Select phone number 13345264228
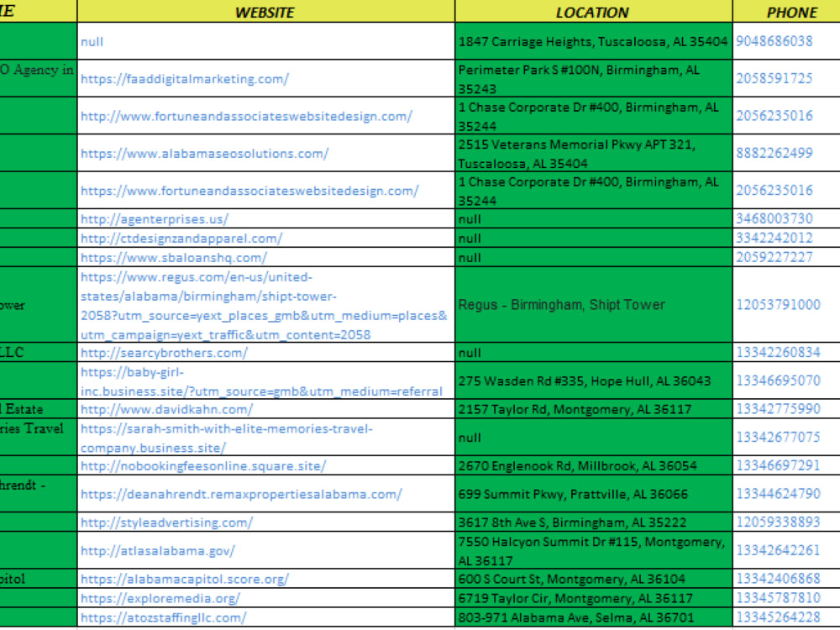Viewport: 840px width, 630px height. [779, 617]
